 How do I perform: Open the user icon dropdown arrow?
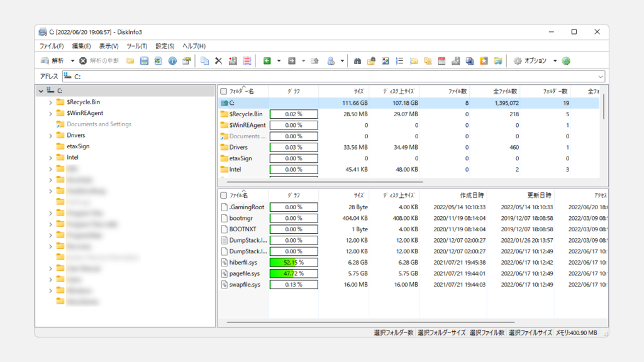pyautogui.click(x=342, y=61)
